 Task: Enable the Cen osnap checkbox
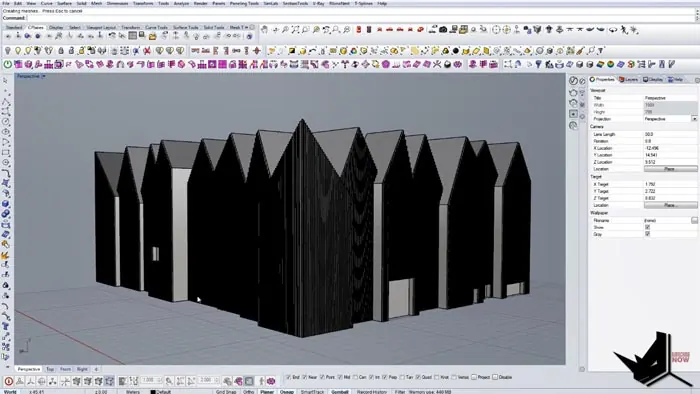click(355, 377)
